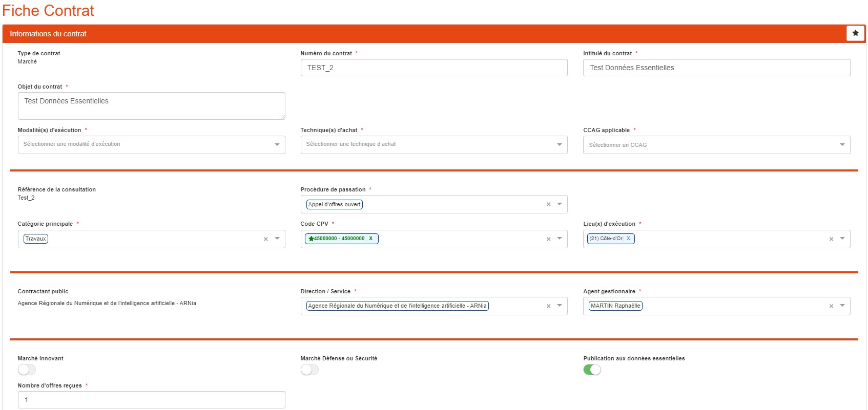
Task: Click the Objet du contrat text area
Action: pos(151,106)
